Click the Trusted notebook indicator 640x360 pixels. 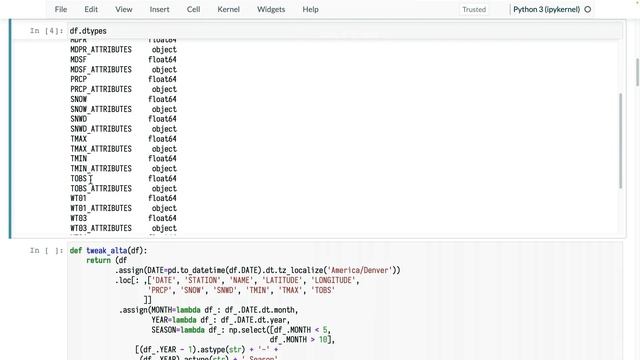click(x=474, y=9)
